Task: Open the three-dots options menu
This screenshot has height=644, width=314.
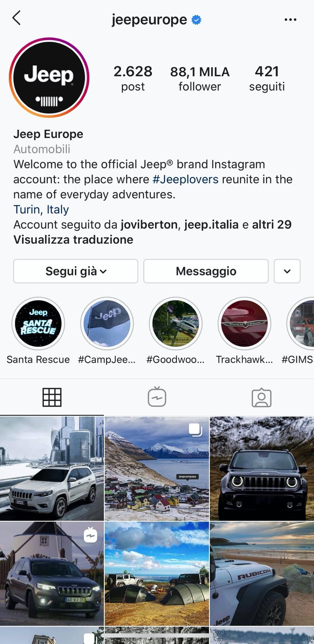Action: click(290, 20)
